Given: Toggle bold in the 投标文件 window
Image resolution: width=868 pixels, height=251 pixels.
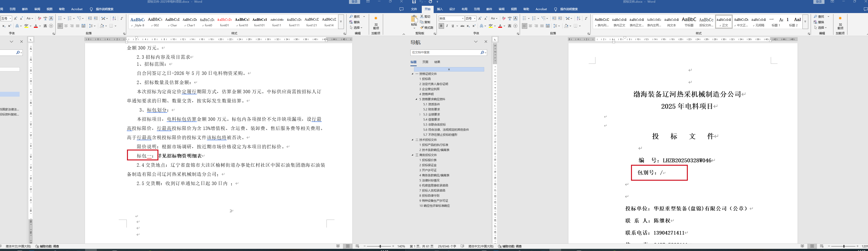Looking at the screenshot, I should [441, 26].
